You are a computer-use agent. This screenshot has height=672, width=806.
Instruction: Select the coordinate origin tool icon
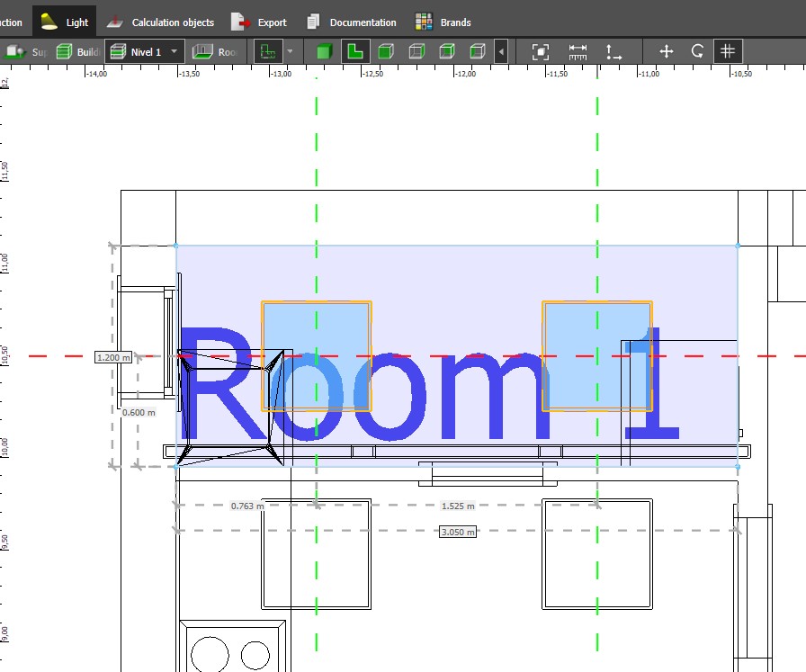click(x=614, y=51)
